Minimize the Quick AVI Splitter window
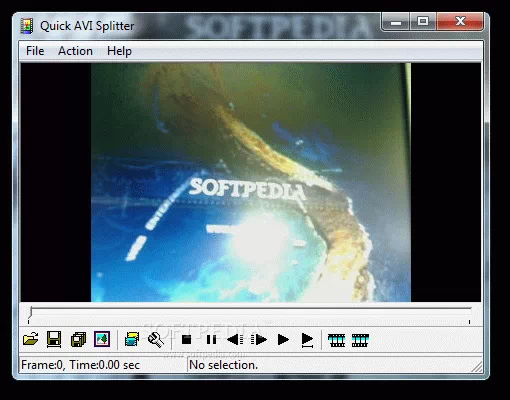510x400 pixels. tap(396, 22)
